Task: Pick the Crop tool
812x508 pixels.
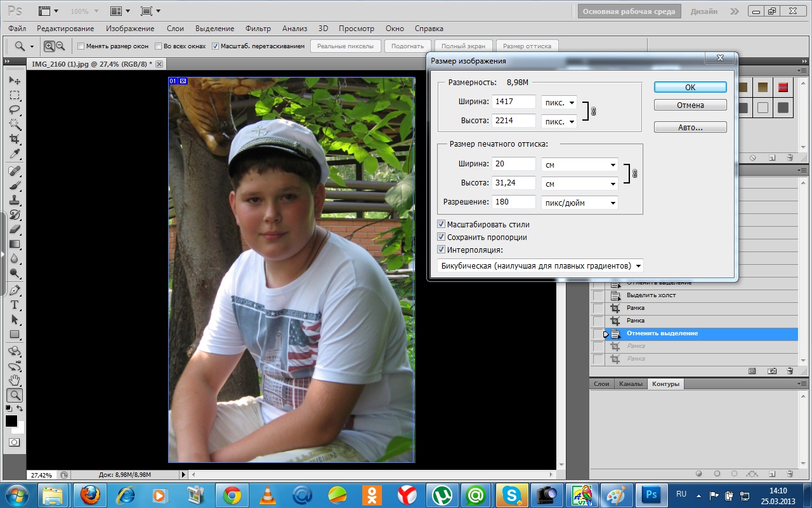Action: 15,139
